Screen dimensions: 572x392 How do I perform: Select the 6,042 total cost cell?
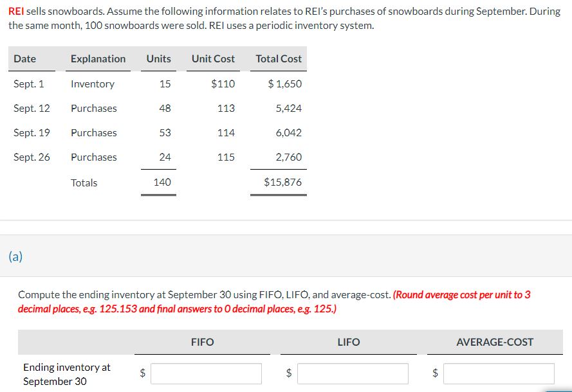pyautogui.click(x=288, y=132)
